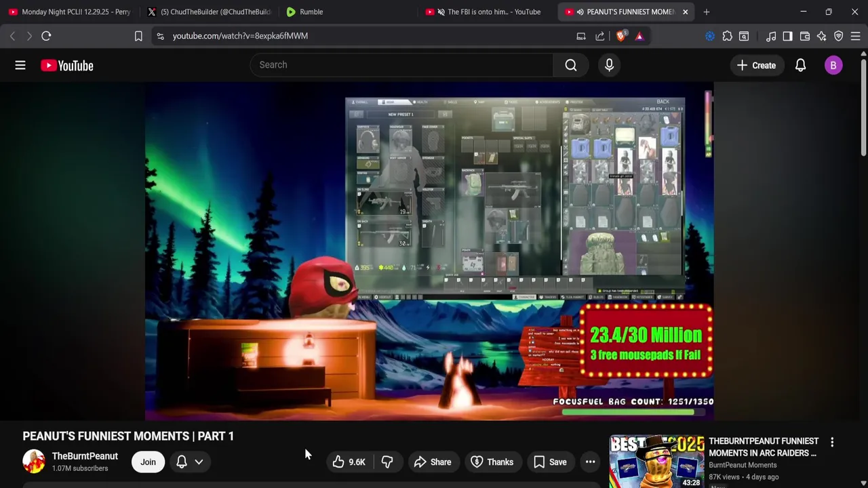Open the YouTube hamburger guide menu
868x488 pixels.
[20, 65]
